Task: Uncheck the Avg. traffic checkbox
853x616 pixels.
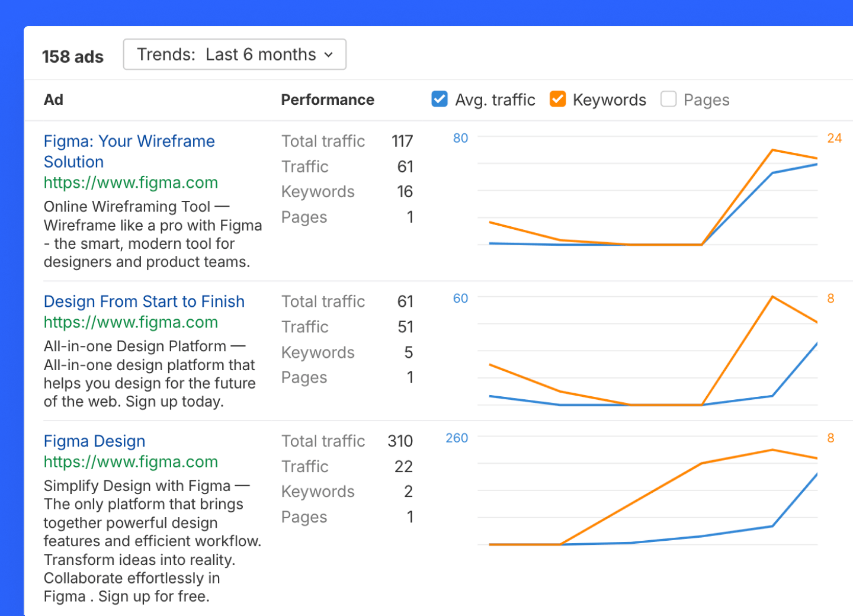Action: point(440,99)
